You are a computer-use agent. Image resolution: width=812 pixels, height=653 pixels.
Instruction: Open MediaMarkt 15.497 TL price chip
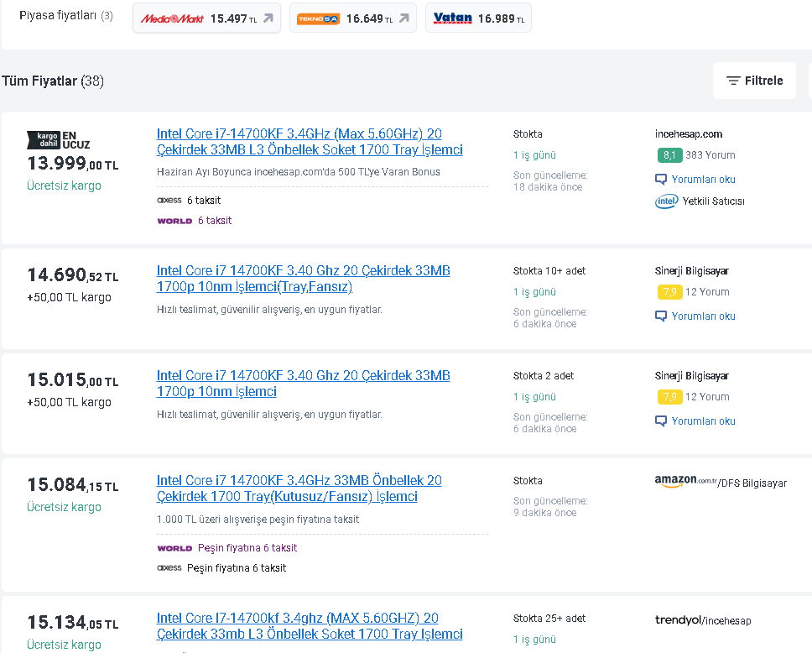(x=206, y=18)
